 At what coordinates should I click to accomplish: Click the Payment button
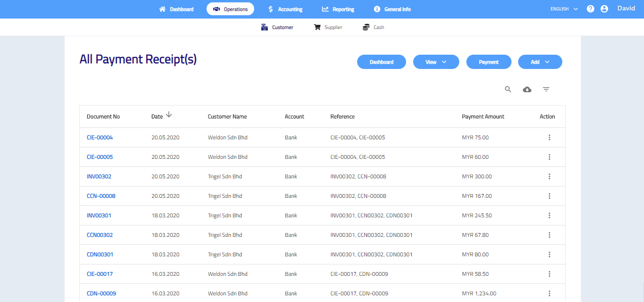pos(488,62)
